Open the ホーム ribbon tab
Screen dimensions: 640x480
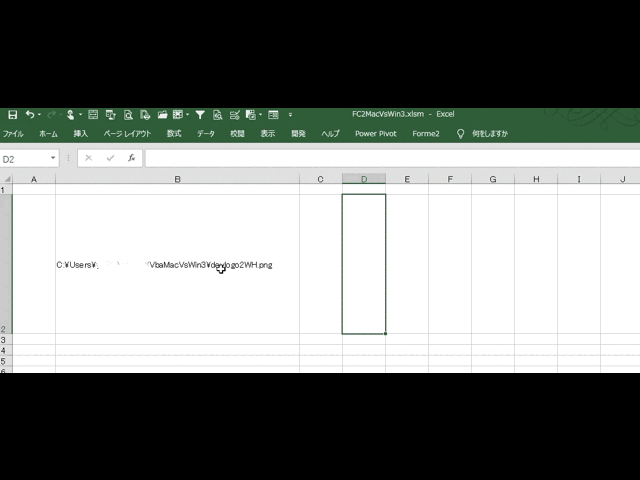click(48, 133)
